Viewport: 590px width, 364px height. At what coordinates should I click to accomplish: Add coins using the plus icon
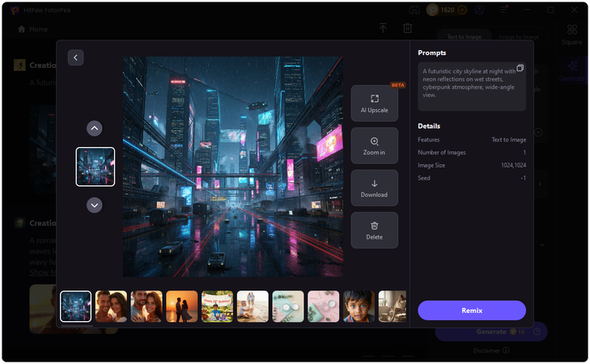coord(462,11)
